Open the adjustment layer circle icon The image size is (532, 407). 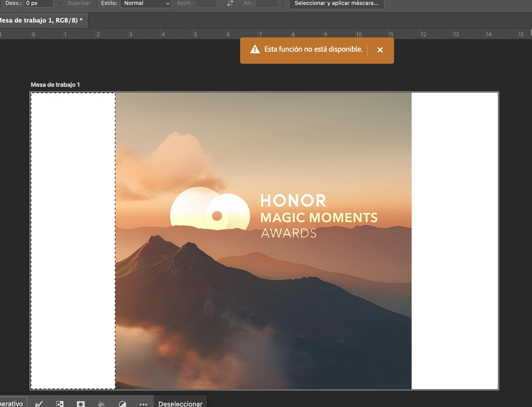pos(122,404)
